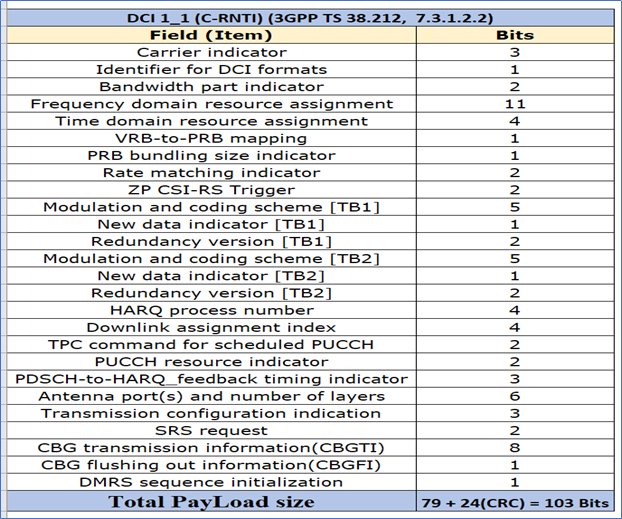This screenshot has width=622, height=519.
Task: Select 'Modulation and coding scheme [TB2]' cell
Action: pyautogui.click(x=211, y=259)
